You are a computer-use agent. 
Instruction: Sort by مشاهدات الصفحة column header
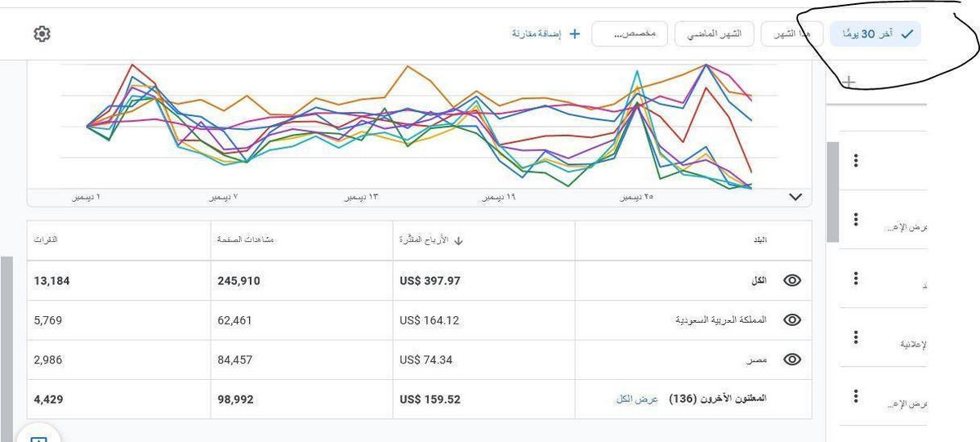239,240
